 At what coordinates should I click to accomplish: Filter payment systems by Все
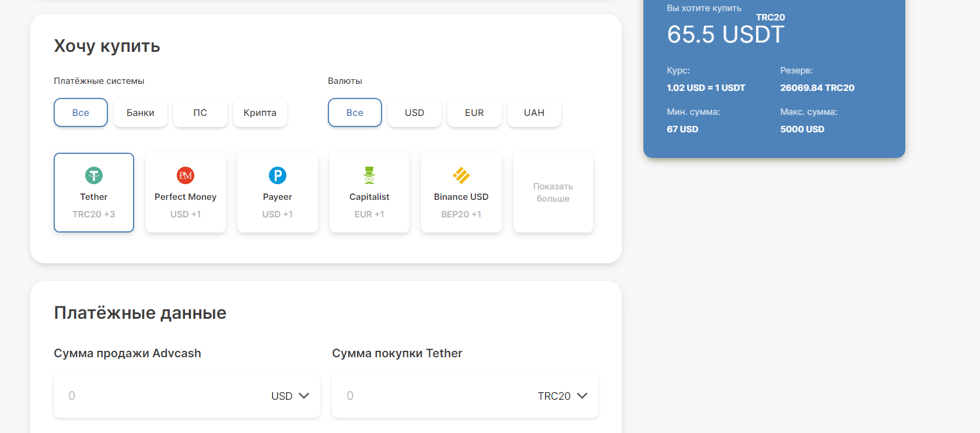click(x=80, y=112)
